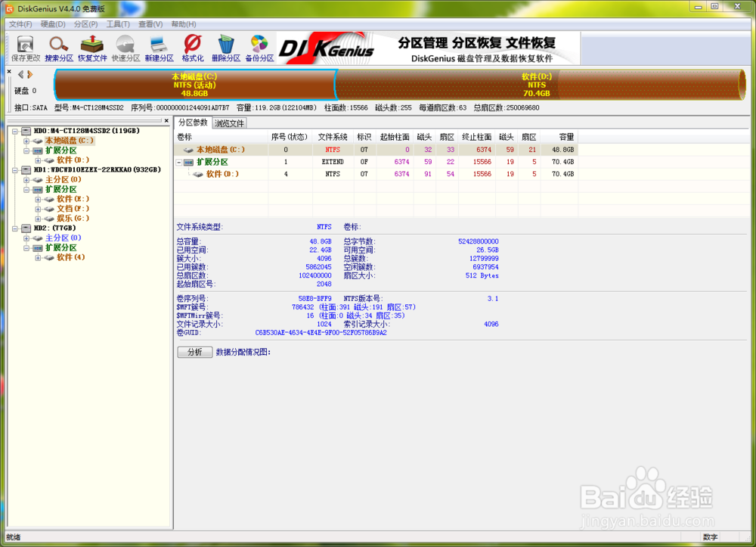Select 软件(D:) row in partition table

tap(376, 174)
